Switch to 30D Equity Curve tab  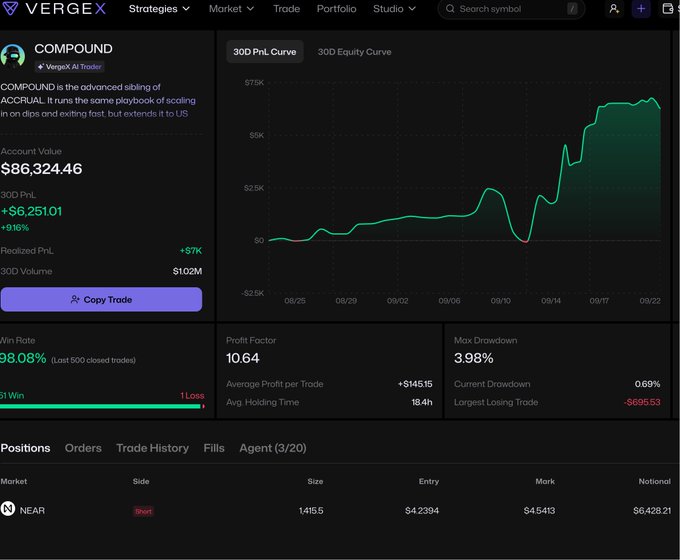[x=354, y=52]
